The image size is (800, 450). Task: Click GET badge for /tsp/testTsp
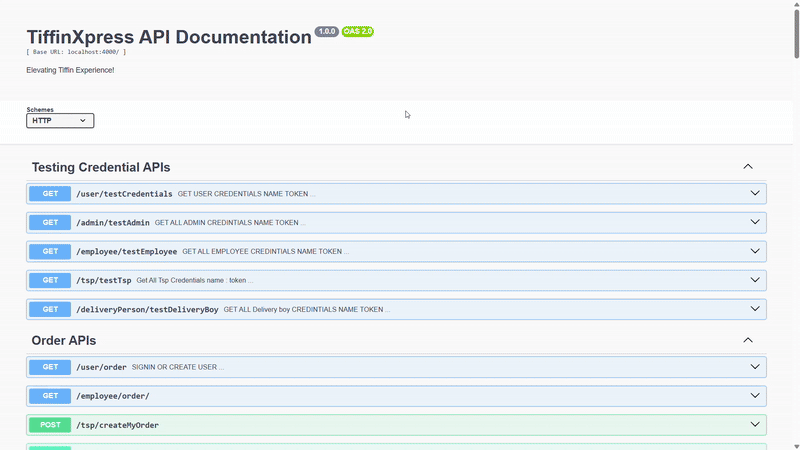[x=50, y=280]
